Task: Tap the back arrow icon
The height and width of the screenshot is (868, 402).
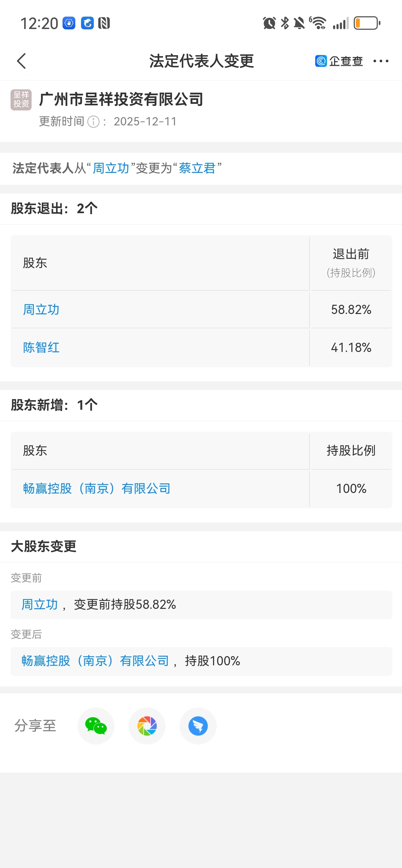Action: coord(22,61)
